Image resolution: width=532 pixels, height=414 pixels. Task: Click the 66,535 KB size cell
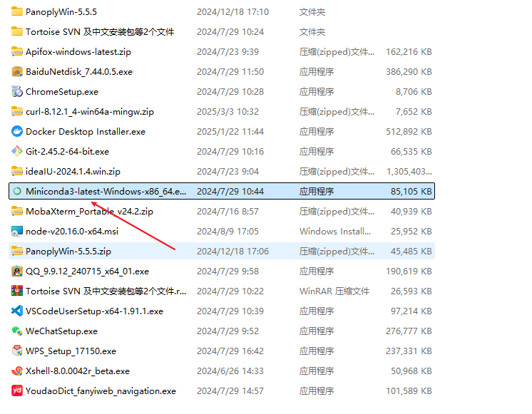[x=411, y=152]
